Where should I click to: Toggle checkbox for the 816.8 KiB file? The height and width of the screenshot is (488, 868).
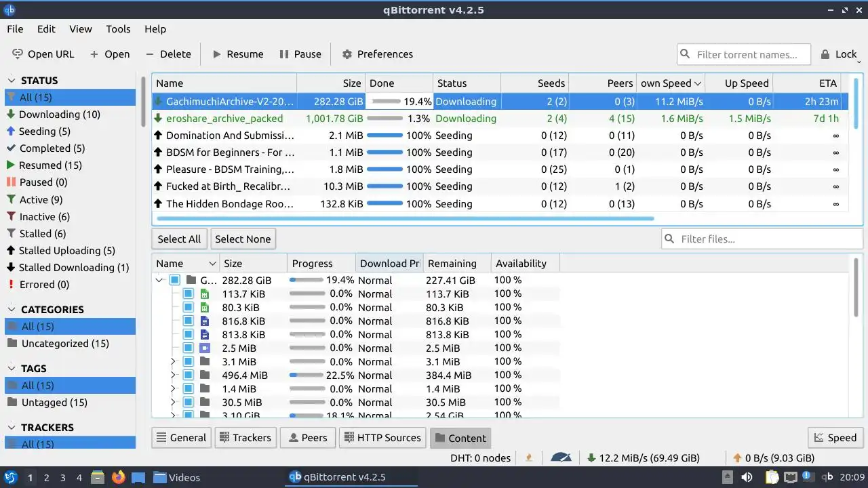[x=189, y=321]
